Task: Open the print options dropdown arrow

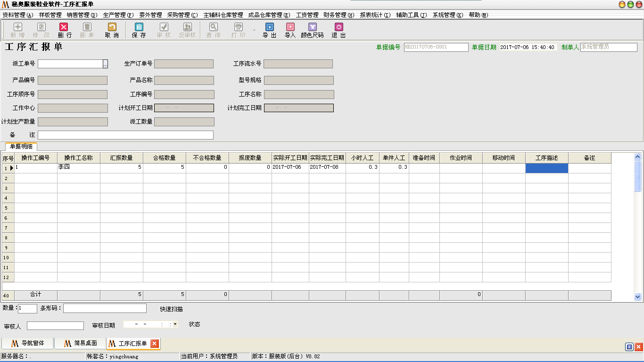Action: [254, 30]
